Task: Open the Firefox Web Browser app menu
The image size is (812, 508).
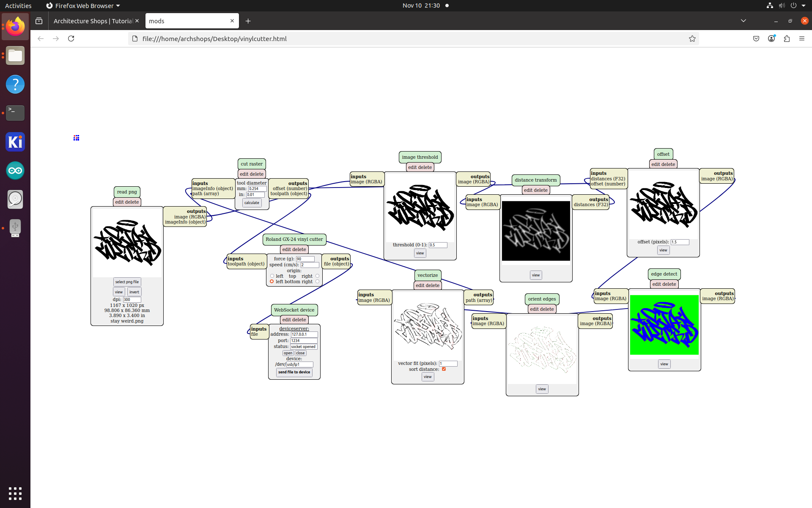Action: 83,6
